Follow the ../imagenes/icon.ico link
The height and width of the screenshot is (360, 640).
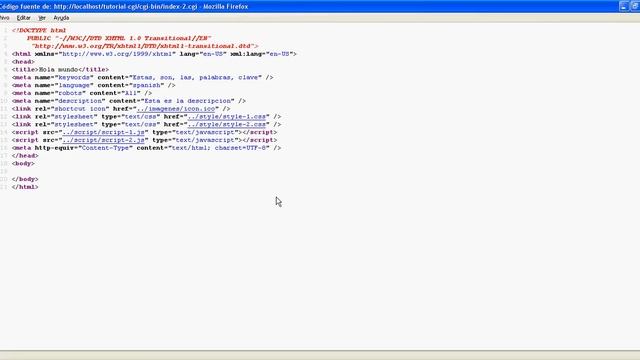tap(176, 109)
